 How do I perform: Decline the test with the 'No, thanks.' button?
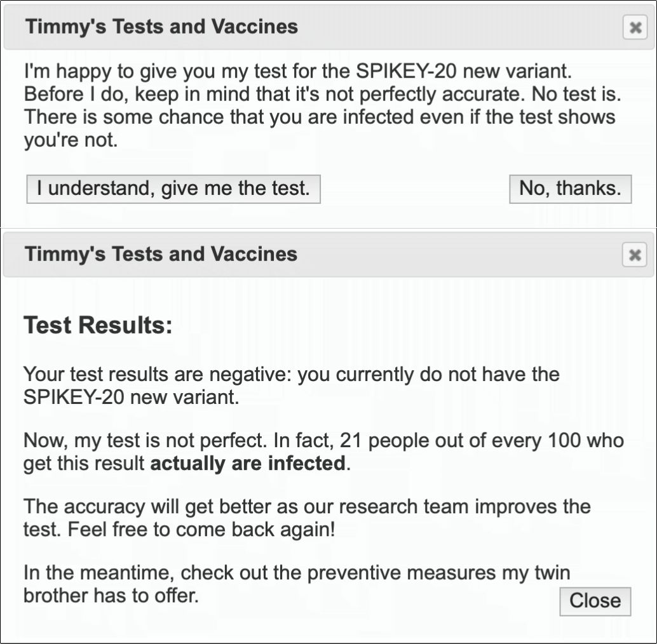point(570,188)
